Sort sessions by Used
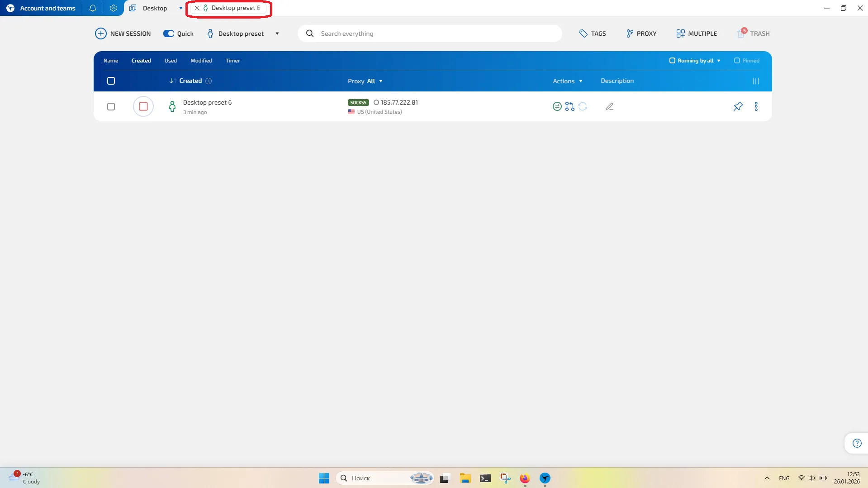This screenshot has width=868, height=488. click(x=171, y=61)
